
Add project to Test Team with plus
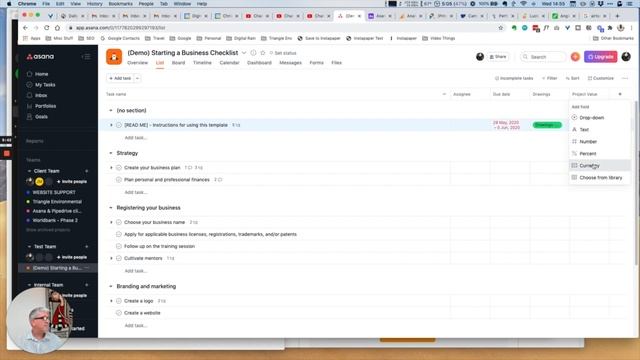pyautogui.click(x=87, y=247)
